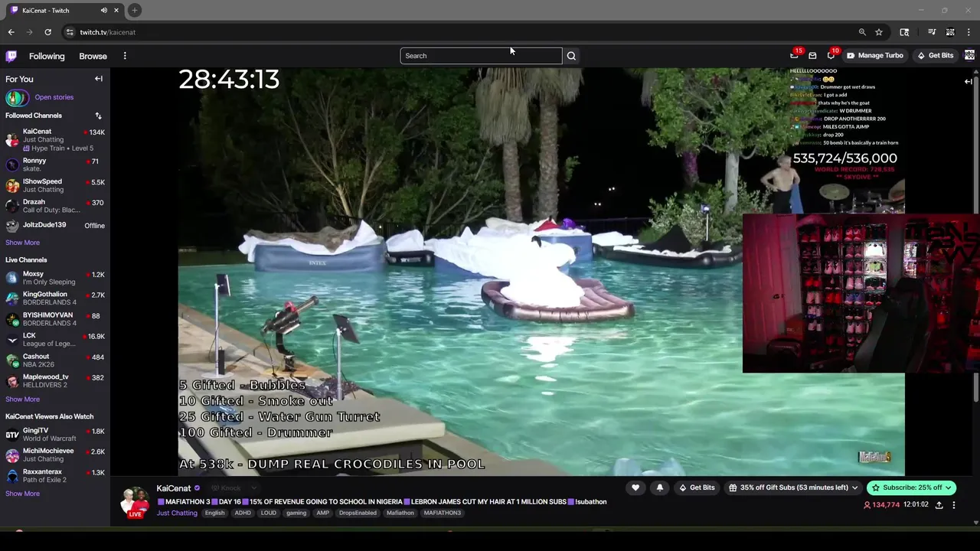Viewport: 980px width, 551px height.
Task: Open the browser media control icon
Action: click(932, 32)
